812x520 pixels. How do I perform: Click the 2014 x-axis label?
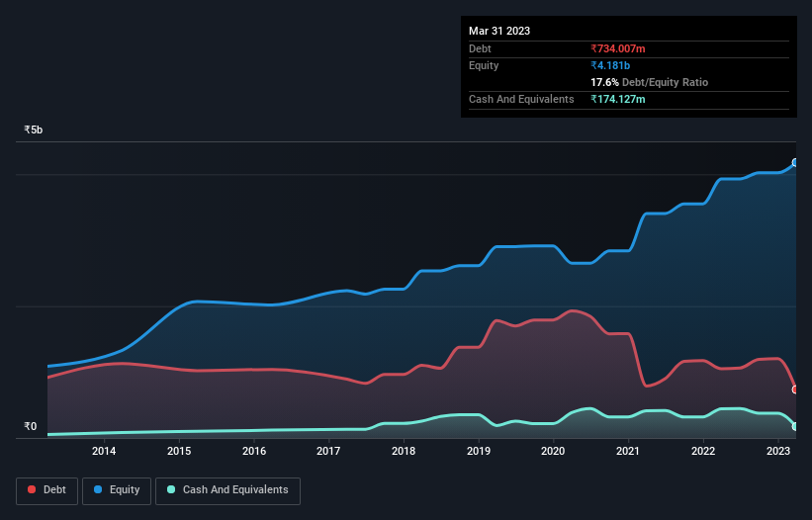[104, 451]
